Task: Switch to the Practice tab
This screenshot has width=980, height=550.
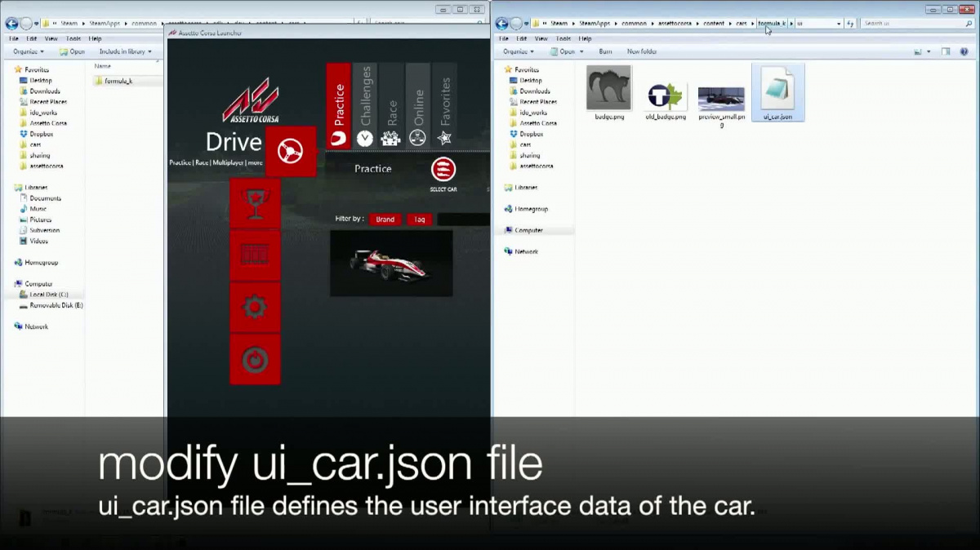Action: pyautogui.click(x=339, y=106)
